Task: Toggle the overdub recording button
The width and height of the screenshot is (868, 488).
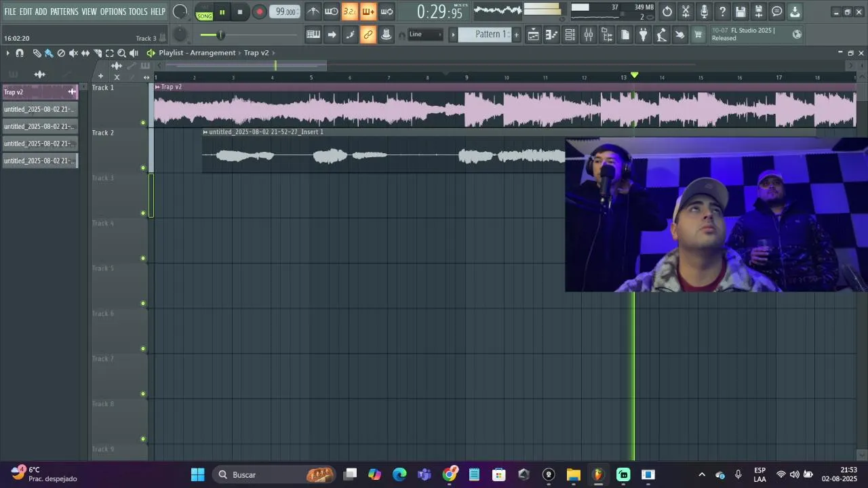Action: pyautogui.click(x=368, y=12)
